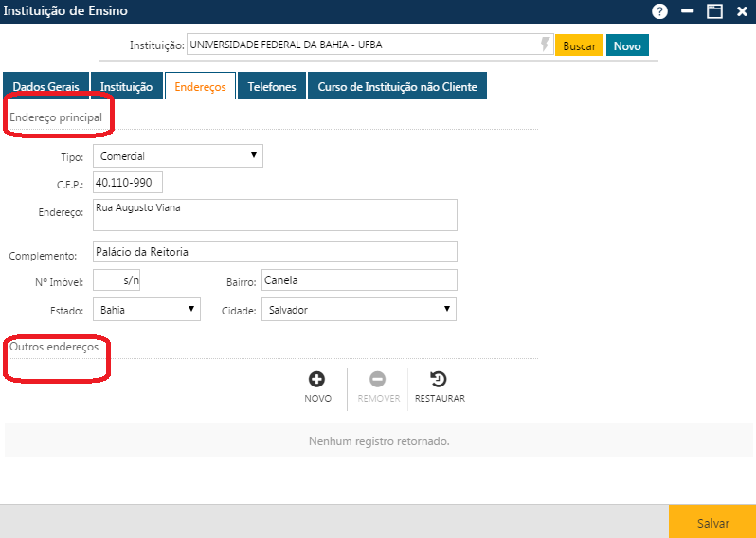
Task: Click the Complemento field with Palácio da Reitoria
Action: click(x=275, y=252)
